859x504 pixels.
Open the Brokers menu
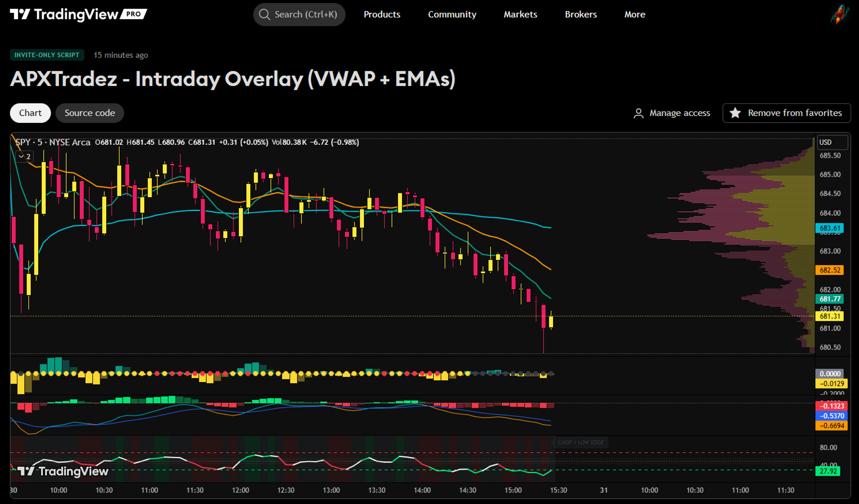pos(581,14)
